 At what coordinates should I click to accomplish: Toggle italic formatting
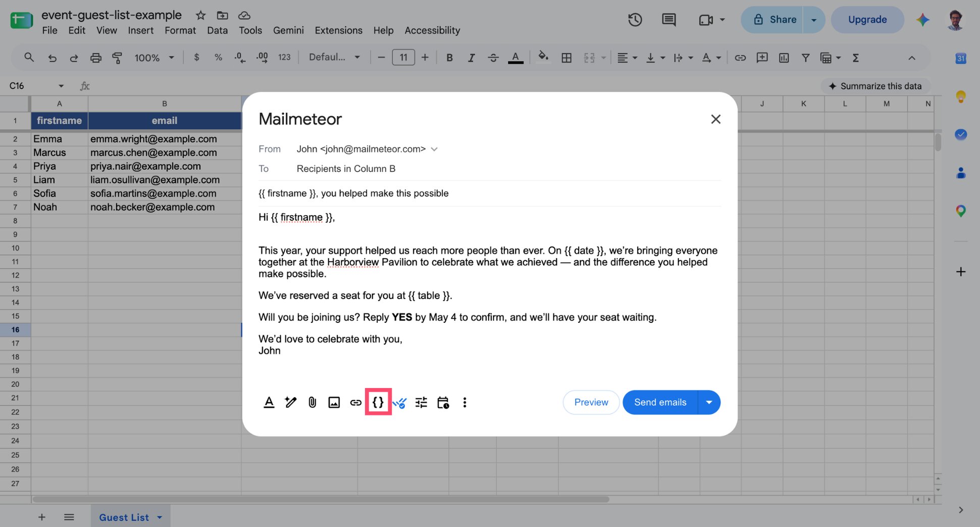(471, 58)
